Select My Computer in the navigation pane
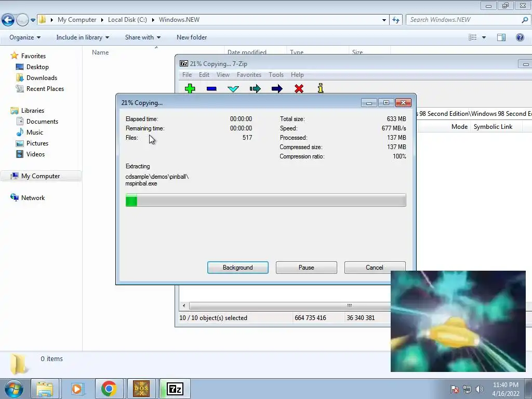This screenshot has width=532, height=399. (41, 176)
